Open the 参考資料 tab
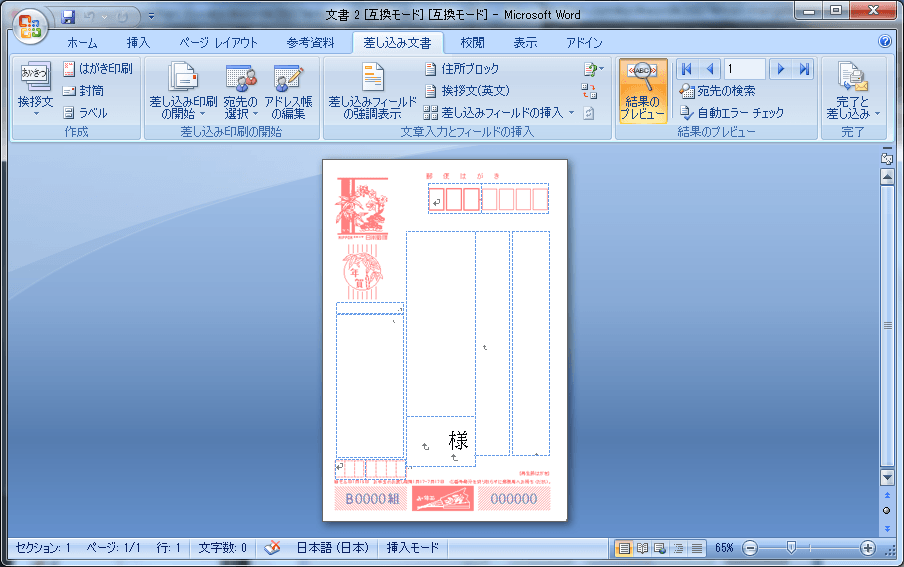 click(x=310, y=43)
